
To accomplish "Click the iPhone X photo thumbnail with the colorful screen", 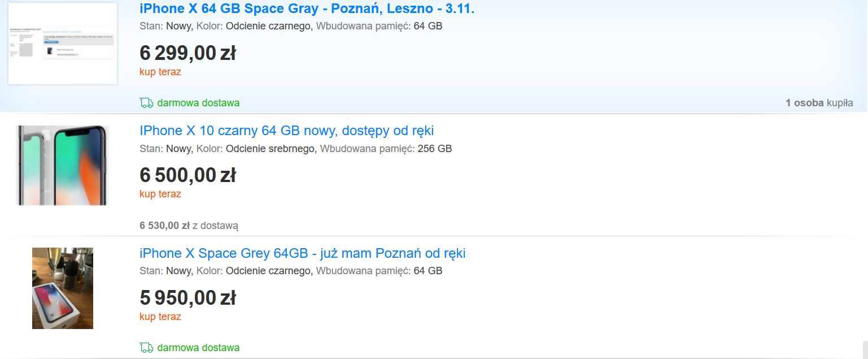I will tap(63, 165).
